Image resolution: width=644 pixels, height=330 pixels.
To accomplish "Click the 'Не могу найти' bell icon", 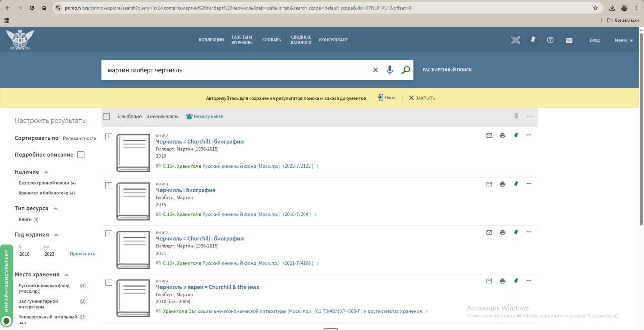I will (189, 116).
